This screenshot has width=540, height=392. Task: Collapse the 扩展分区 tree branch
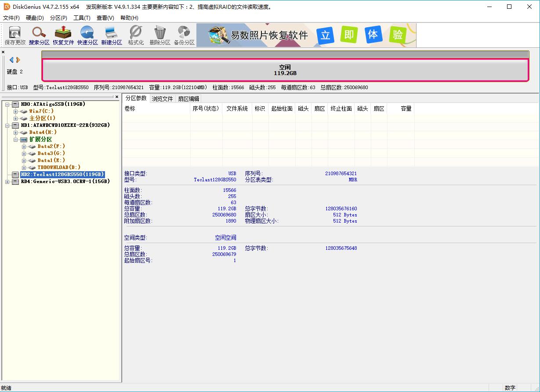coord(15,139)
